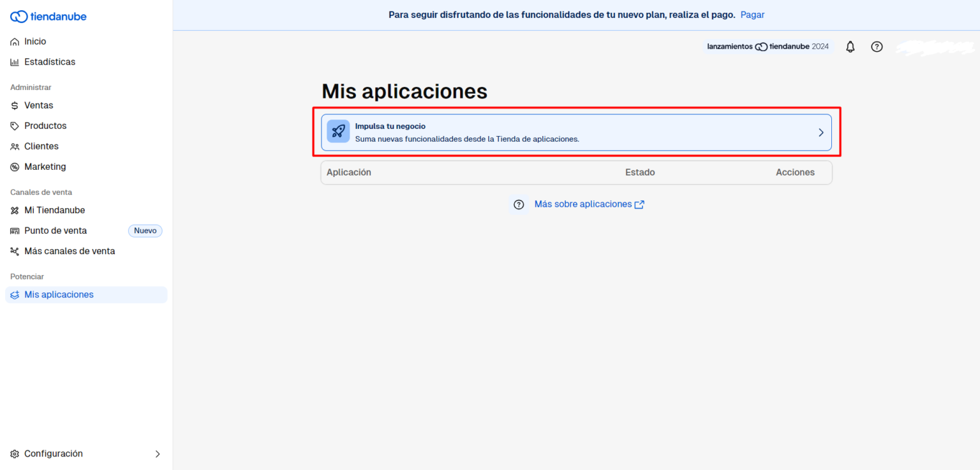Image resolution: width=980 pixels, height=470 pixels.
Task: Expand Configuración with its right arrow
Action: (158, 453)
